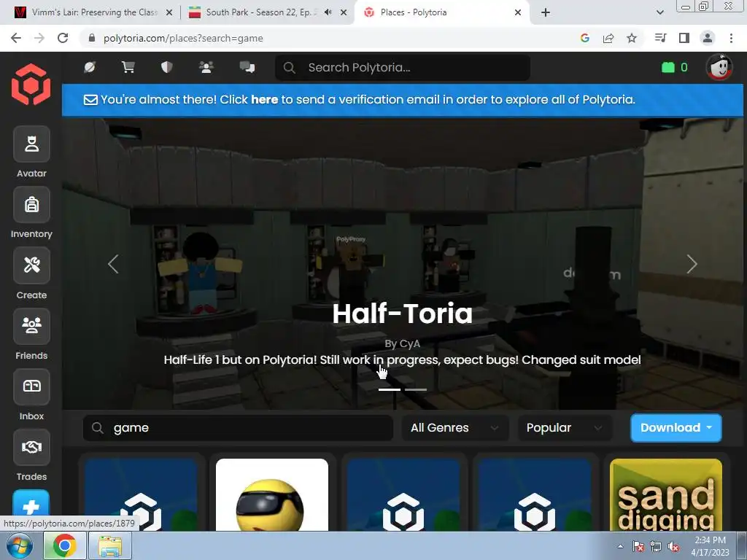
Task: Click 'here' verification email link
Action: click(x=264, y=99)
